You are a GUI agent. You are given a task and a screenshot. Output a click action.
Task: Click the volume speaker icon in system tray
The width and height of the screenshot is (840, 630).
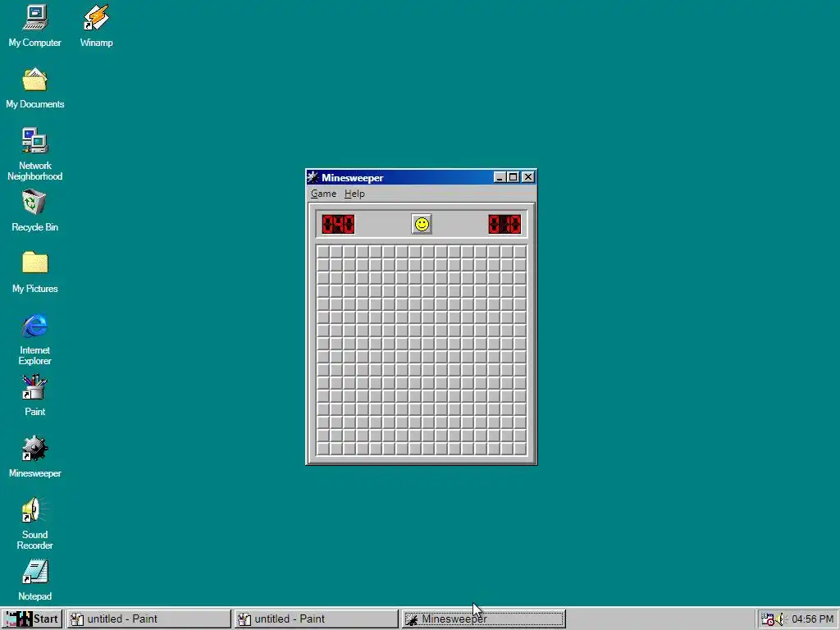click(x=781, y=619)
